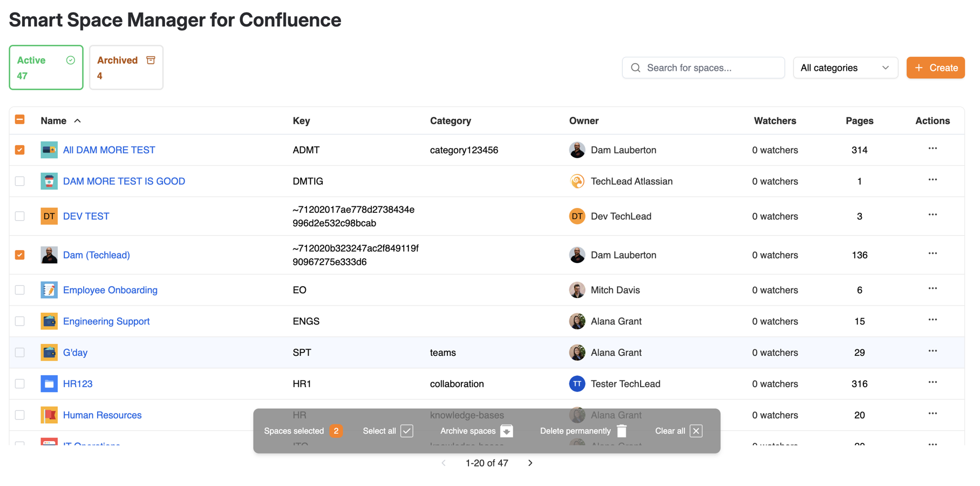Open three-dot actions for Employee Onboarding
The image size is (980, 486).
tap(933, 288)
